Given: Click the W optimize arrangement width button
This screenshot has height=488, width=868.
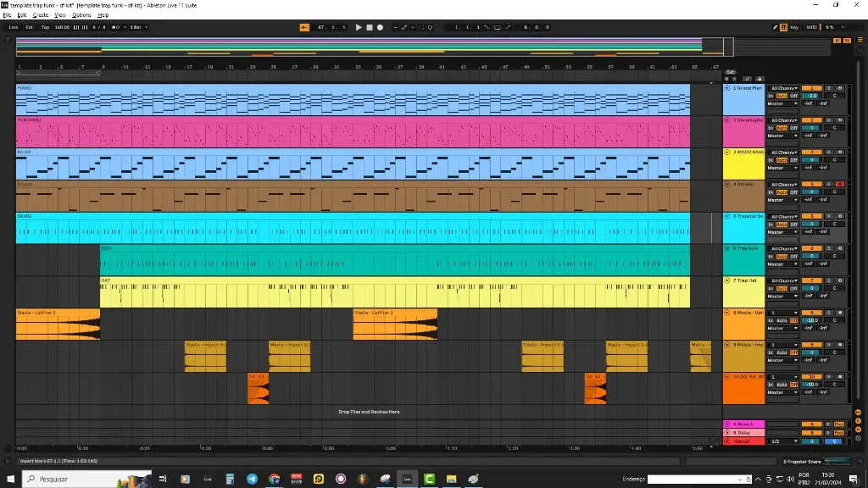Looking at the screenshot, I should pyautogui.click(x=847, y=41).
